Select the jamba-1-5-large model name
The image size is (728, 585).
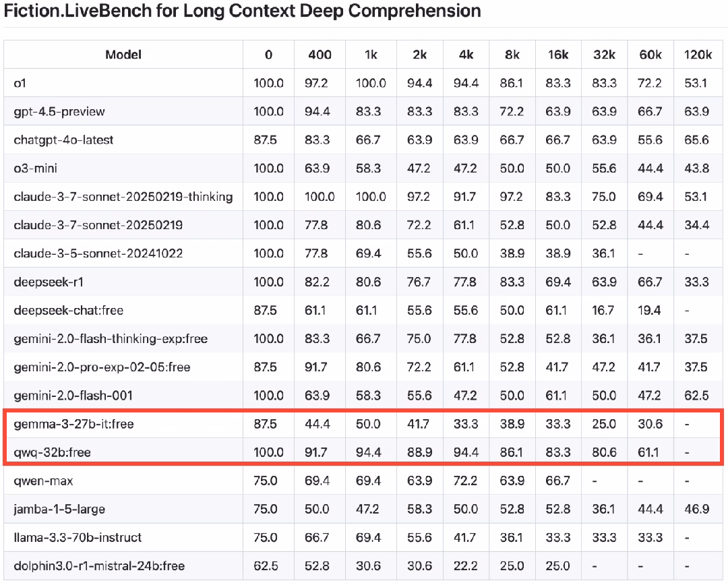pos(59,510)
